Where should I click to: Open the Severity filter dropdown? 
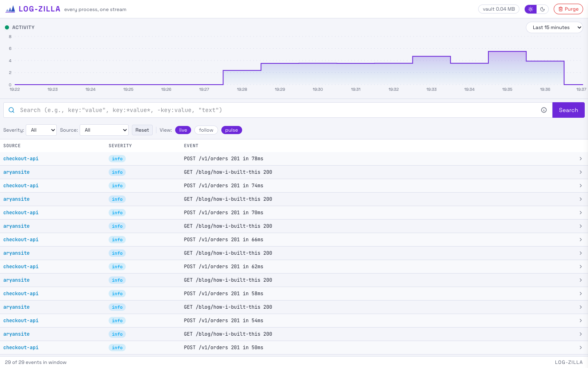tap(41, 130)
